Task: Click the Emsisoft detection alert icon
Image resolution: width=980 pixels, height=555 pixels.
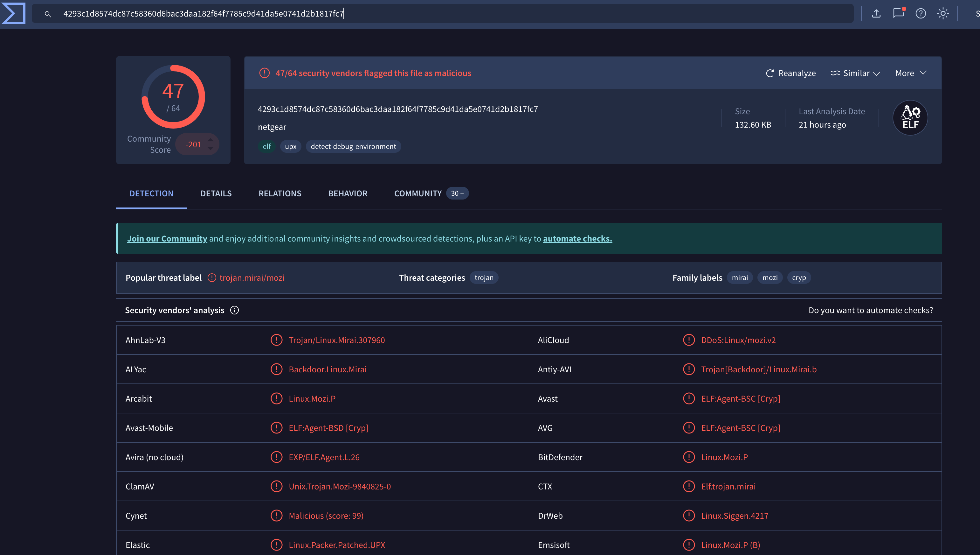Action: (689, 545)
